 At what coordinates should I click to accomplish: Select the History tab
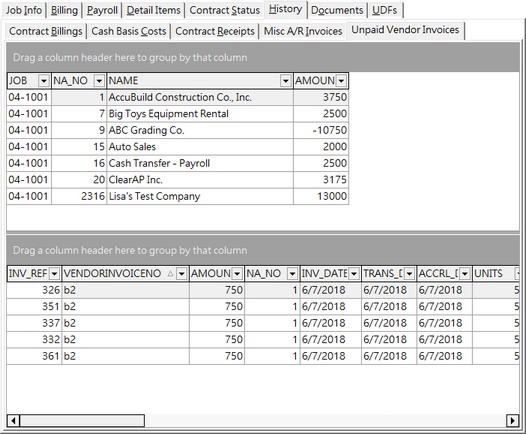click(x=285, y=9)
